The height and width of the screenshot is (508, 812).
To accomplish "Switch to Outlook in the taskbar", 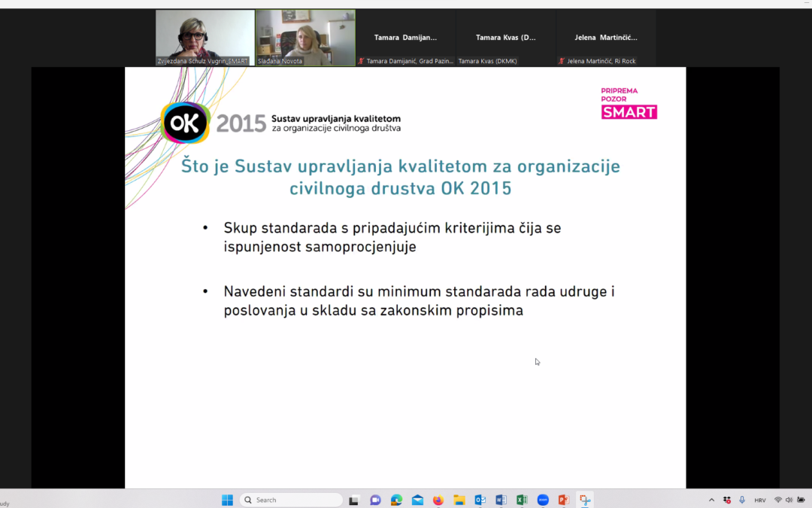I will [x=480, y=500].
